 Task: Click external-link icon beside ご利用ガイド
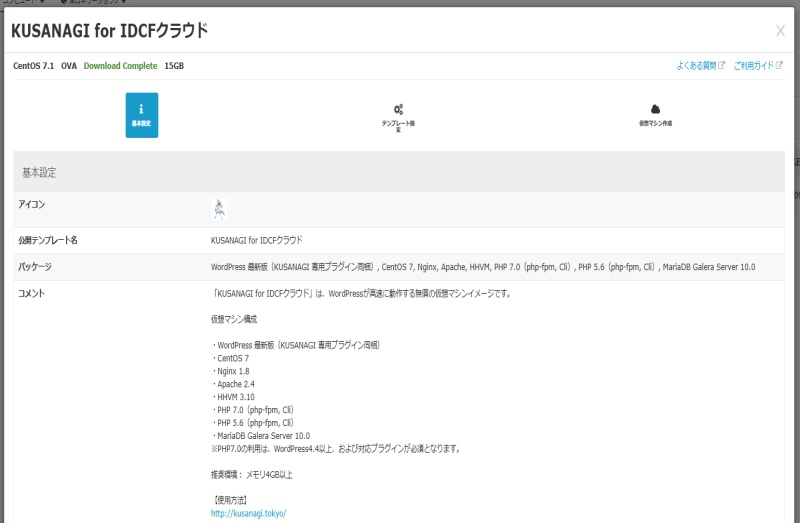pos(779,66)
